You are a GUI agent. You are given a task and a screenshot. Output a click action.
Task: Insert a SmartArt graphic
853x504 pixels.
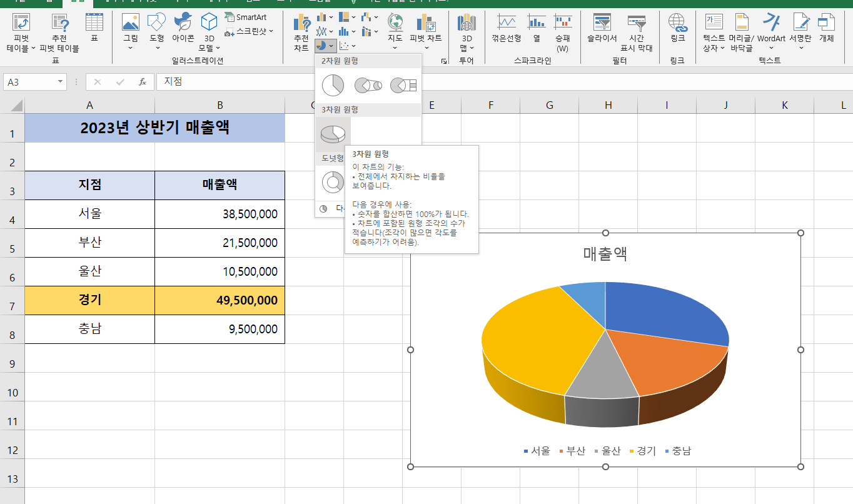246,17
